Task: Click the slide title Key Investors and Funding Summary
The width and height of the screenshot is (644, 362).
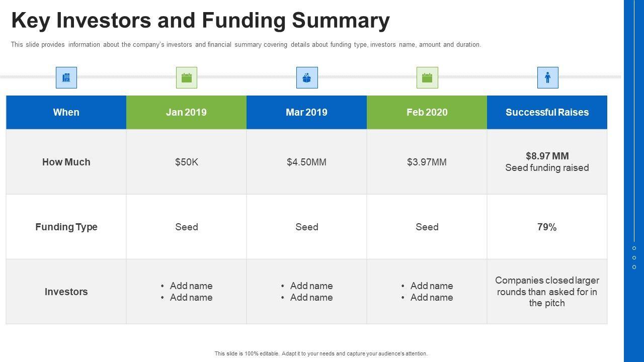Action: click(200, 21)
